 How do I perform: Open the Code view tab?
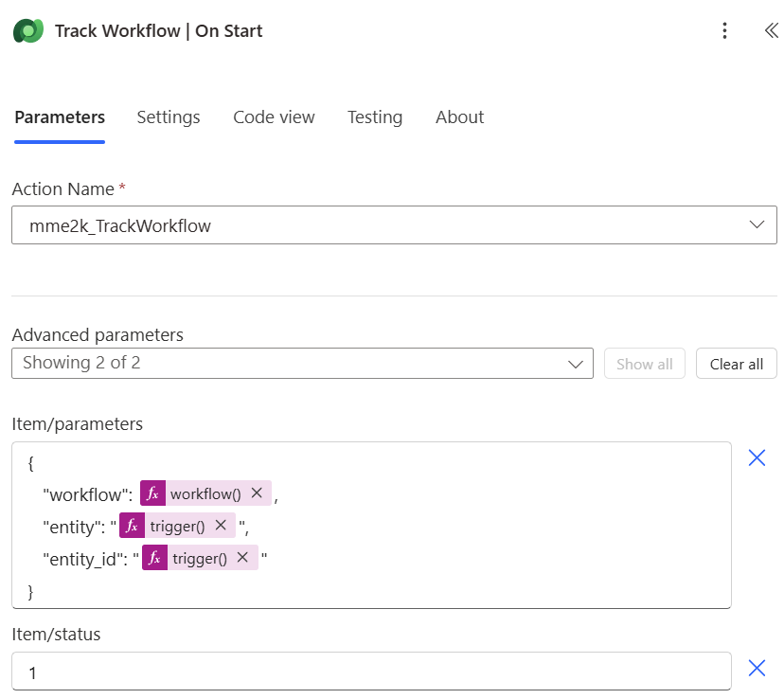274,117
